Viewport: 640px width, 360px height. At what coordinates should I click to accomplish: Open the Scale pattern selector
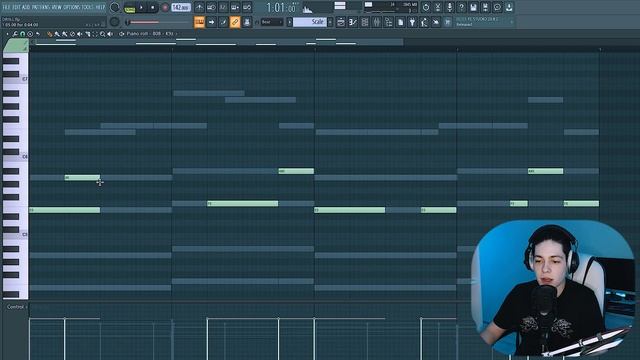coord(310,22)
